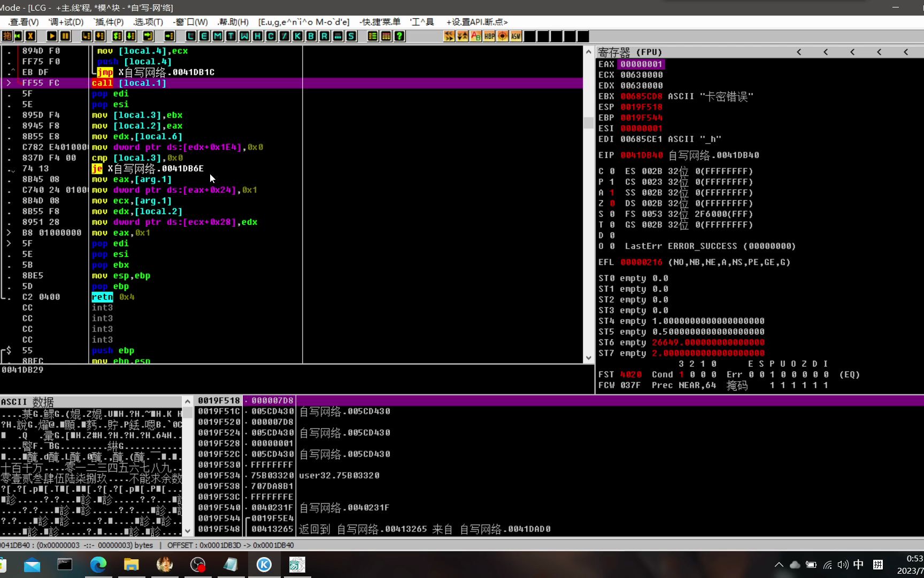This screenshot has width=924, height=578.
Task: Open Call stack with K icon
Action: pos(298,36)
